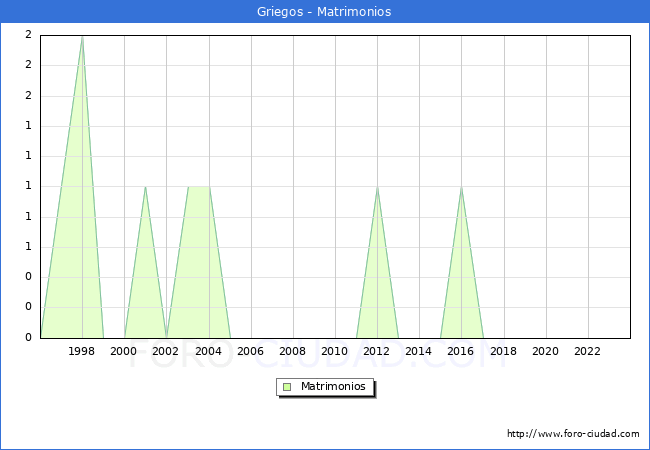Select the 2020 x-axis label

tap(545, 352)
